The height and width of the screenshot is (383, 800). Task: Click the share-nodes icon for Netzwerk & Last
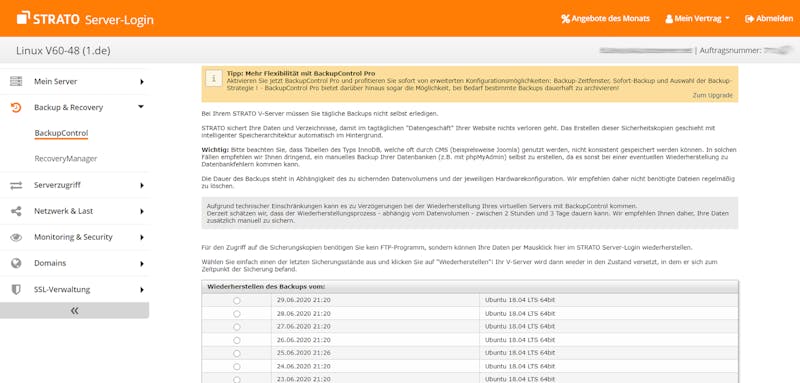(x=16, y=211)
